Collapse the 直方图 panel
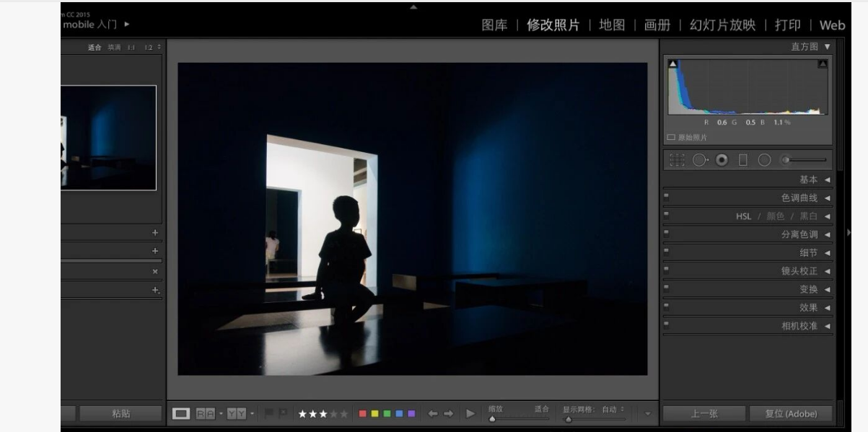868x432 pixels. [827, 47]
